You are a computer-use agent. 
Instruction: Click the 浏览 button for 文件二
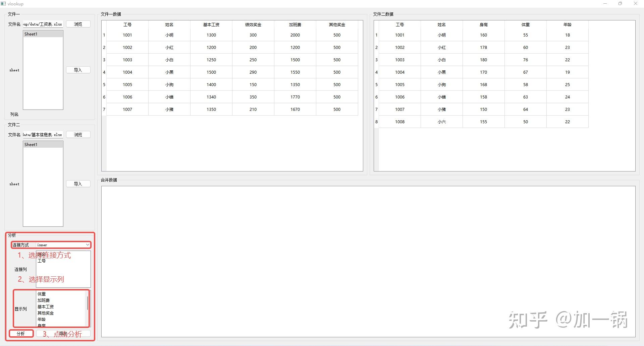78,134
